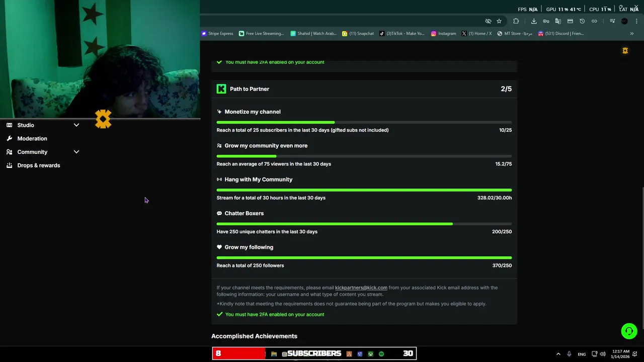This screenshot has height=362, width=644.
Task: Click the link chain toolbar icon
Action: click(594, 21)
